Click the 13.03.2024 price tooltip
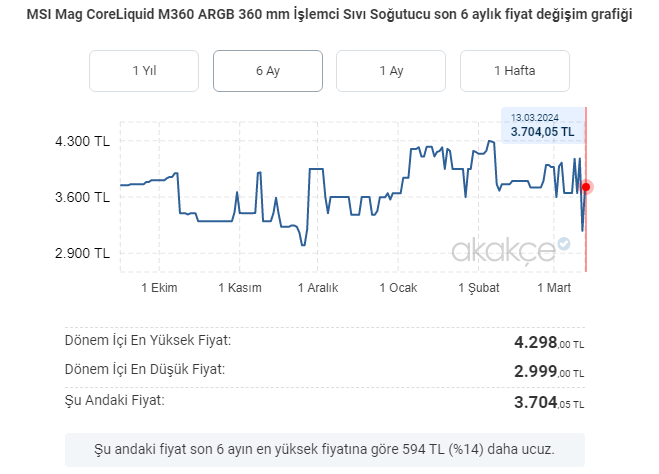The image size is (659, 474). (541, 125)
